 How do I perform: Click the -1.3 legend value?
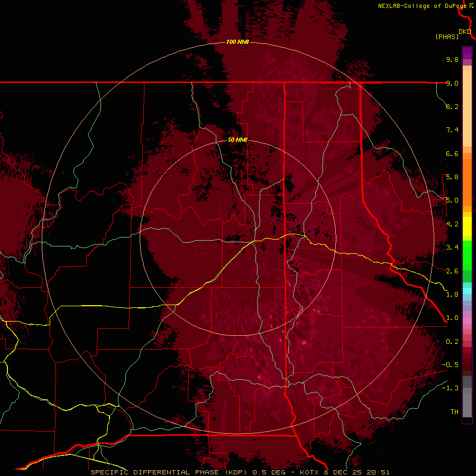pos(450,388)
